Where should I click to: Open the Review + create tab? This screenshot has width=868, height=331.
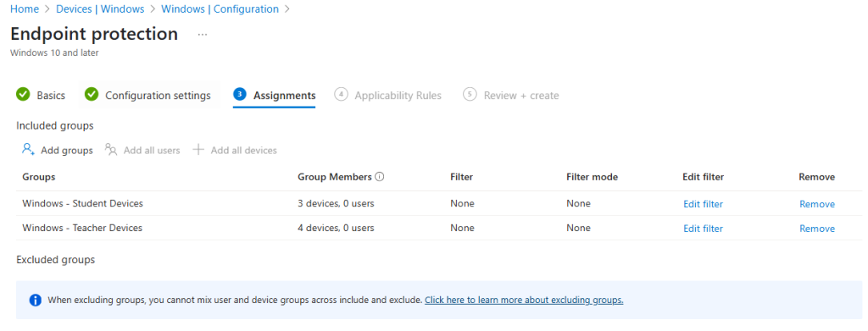click(x=521, y=96)
